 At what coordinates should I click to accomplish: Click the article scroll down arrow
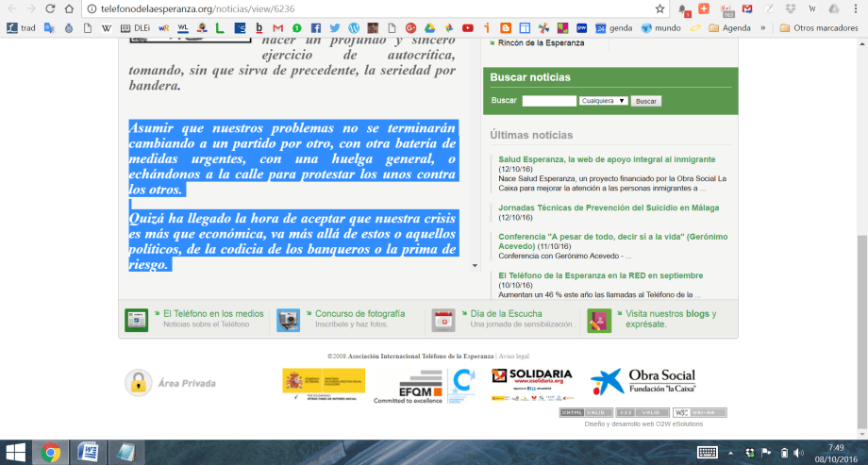(x=475, y=266)
